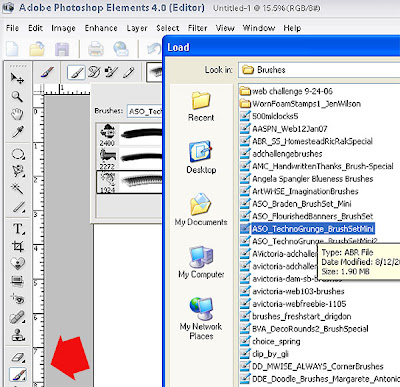Image resolution: width=400 pixels, height=387 pixels.
Task: Select the 2272 brush thumbnail
Action: 107,159
